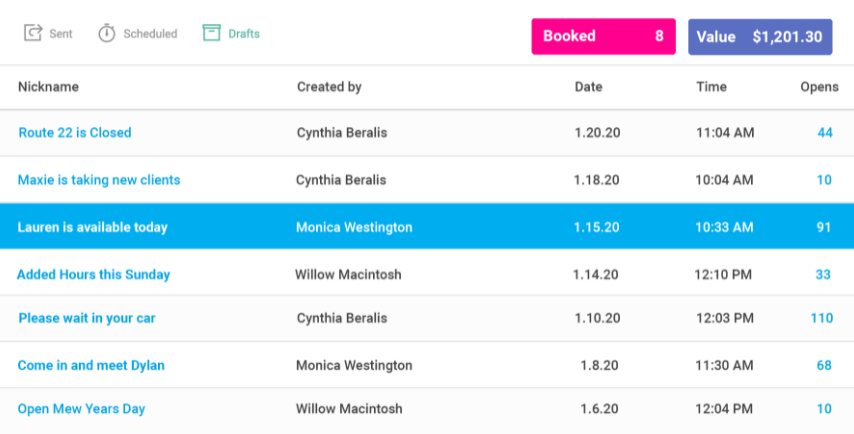Open "Open Mew Years Day" message

coord(82,408)
